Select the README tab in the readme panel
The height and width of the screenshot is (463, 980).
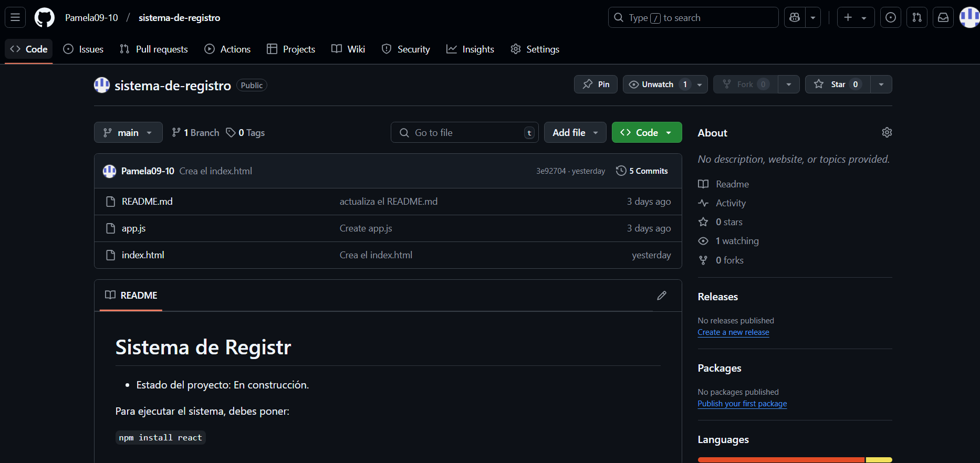click(x=131, y=295)
